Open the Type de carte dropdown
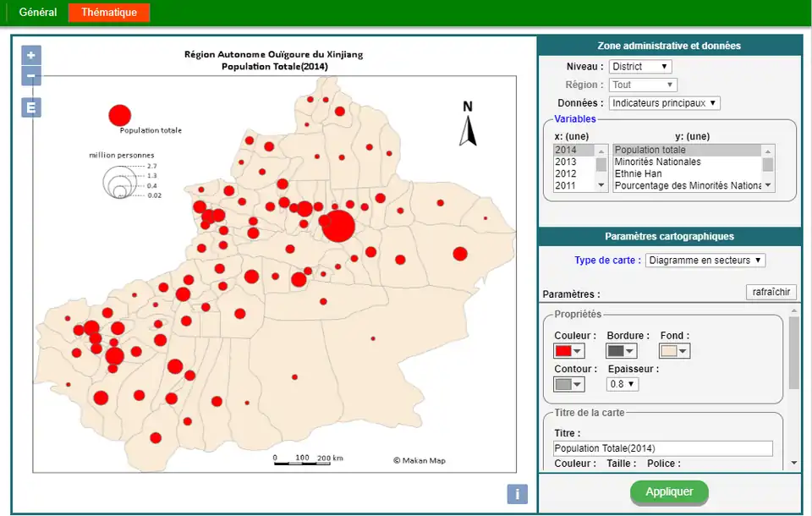This screenshot has width=812, height=516. (x=705, y=261)
